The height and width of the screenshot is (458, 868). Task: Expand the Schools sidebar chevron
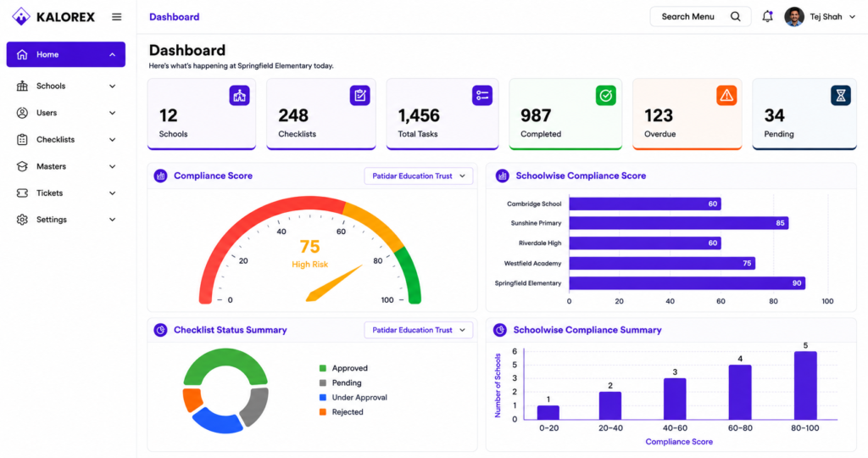coord(113,87)
